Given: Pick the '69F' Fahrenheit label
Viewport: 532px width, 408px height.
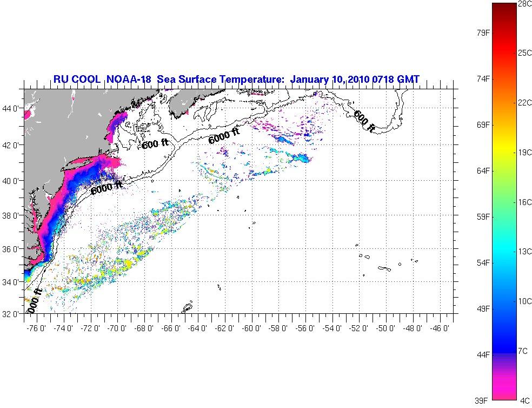Looking at the screenshot, I should click(x=483, y=125).
